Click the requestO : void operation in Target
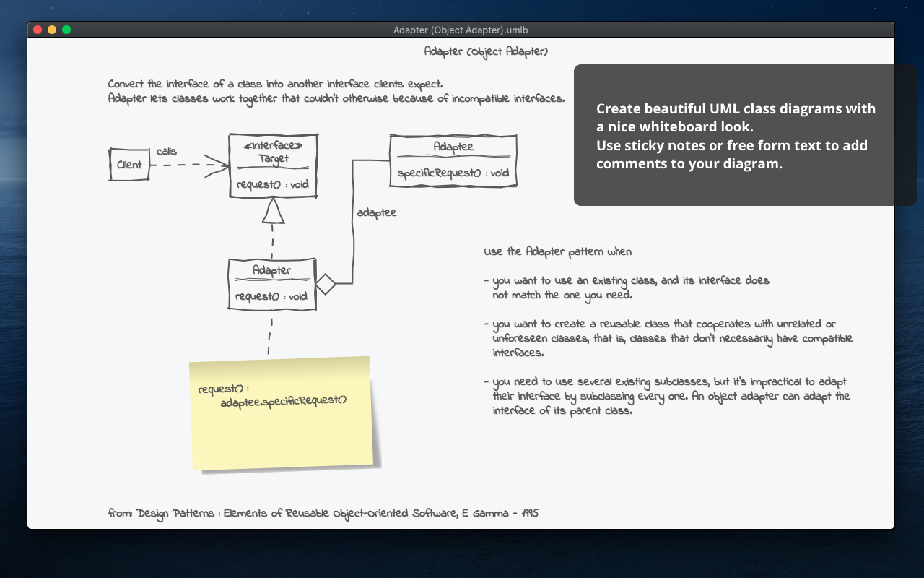924x578 pixels. coord(272,184)
